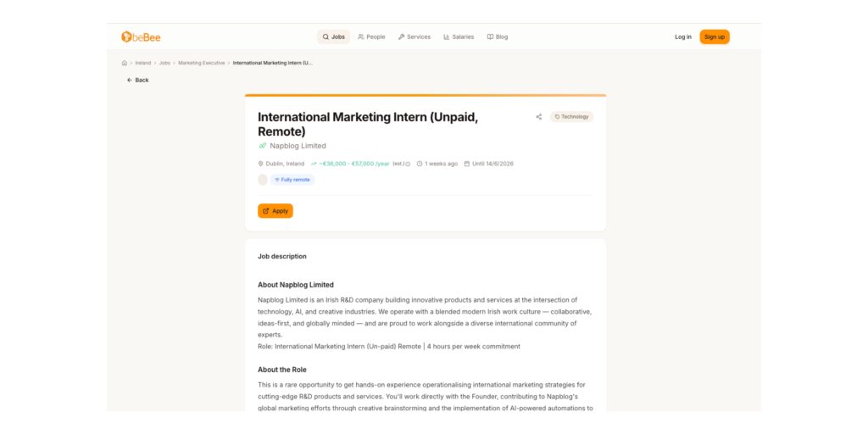
Task: Click the Sign up button
Action: [714, 37]
